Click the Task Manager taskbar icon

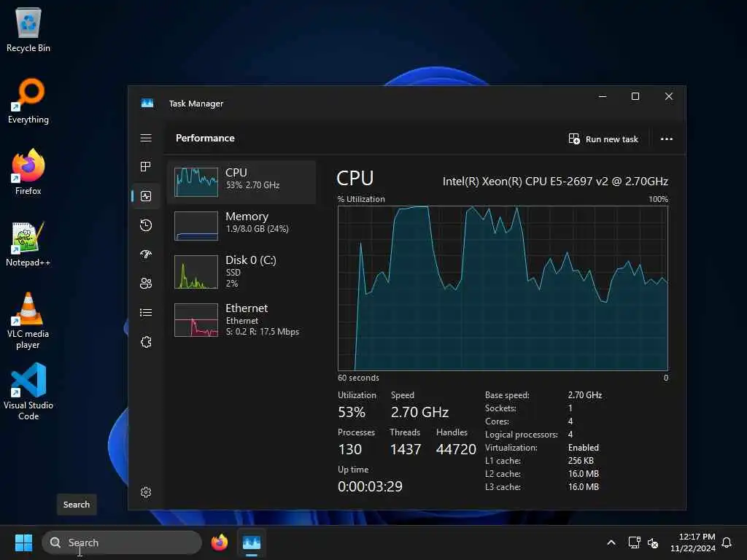252,542
